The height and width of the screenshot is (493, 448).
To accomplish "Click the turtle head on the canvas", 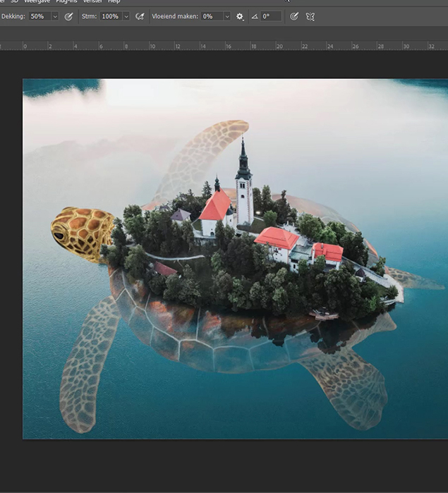I will (x=83, y=233).
